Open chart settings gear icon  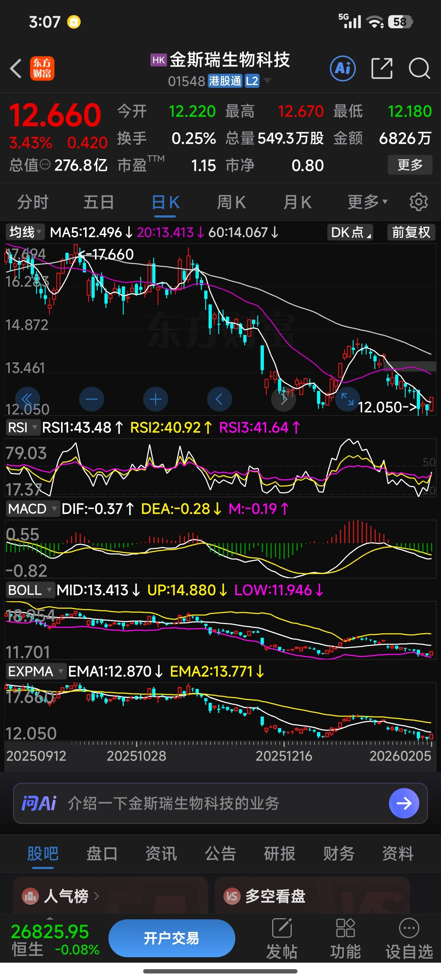point(419,202)
